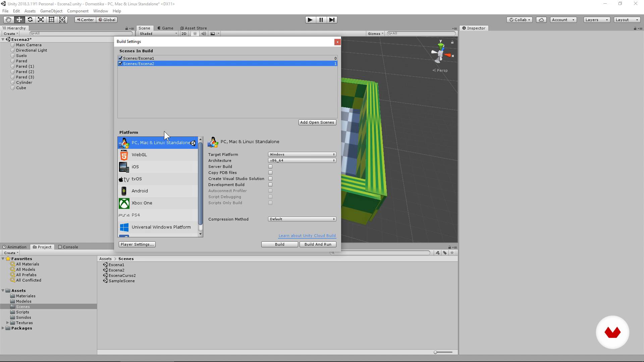
Task: Open Learn about Unity Cloud Build link
Action: (307, 236)
